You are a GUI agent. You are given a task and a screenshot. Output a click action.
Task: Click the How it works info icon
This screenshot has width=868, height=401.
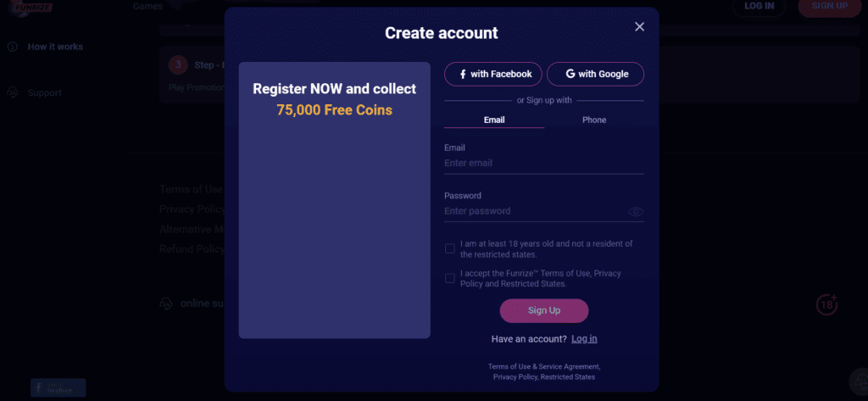point(12,47)
